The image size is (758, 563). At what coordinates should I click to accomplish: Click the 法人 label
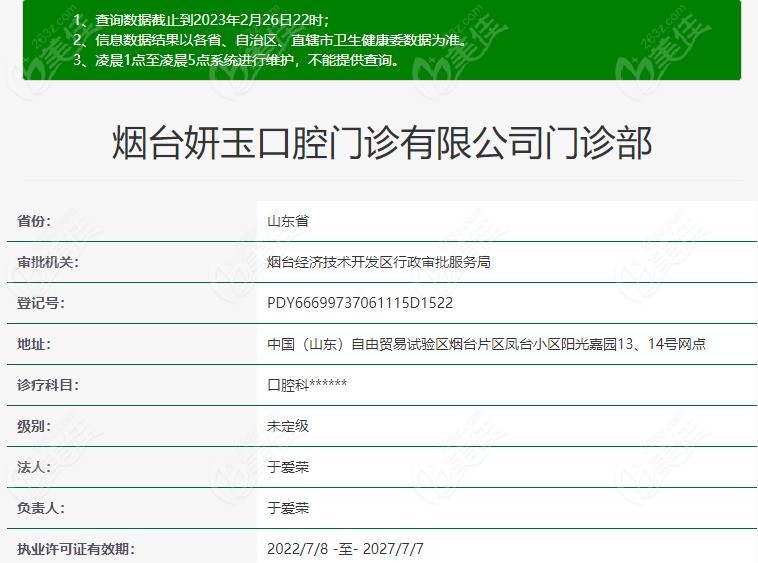[x=34, y=467]
